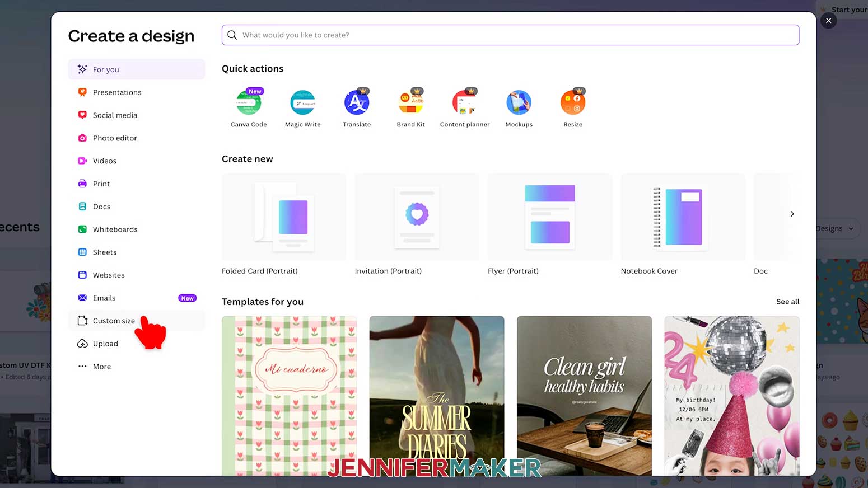Open the Mi cuaderno tulip template
868x488 pixels.
tap(289, 396)
